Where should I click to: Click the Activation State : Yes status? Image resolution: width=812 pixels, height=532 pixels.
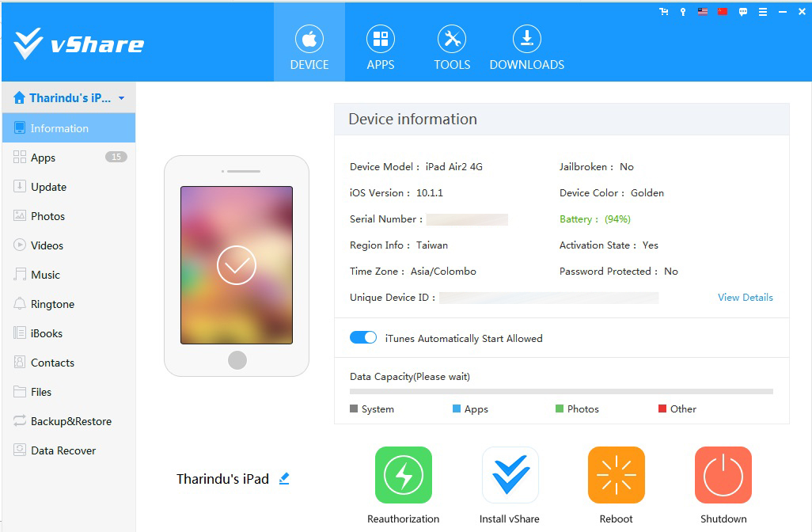tap(609, 245)
